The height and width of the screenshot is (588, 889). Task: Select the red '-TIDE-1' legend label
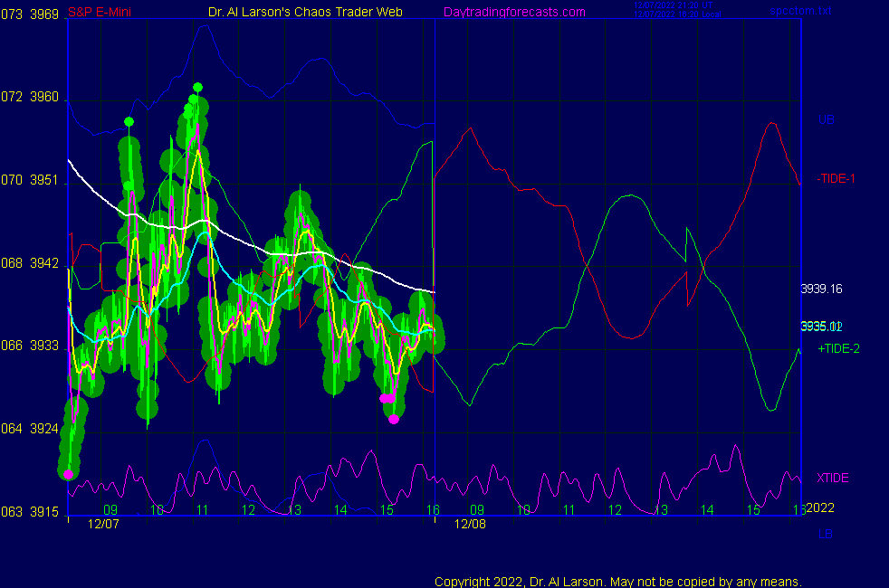click(836, 178)
